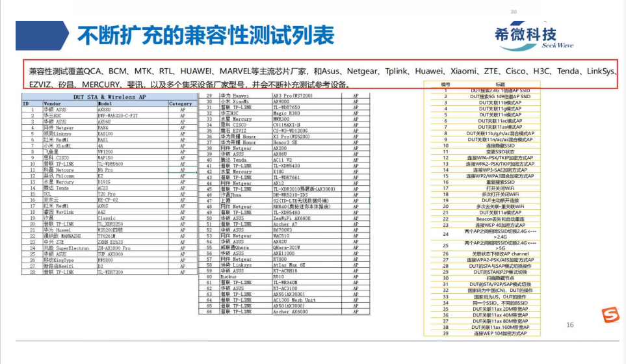Click the model cell 'Archer A7'
626x364 pixels.
pyautogui.click(x=285, y=224)
